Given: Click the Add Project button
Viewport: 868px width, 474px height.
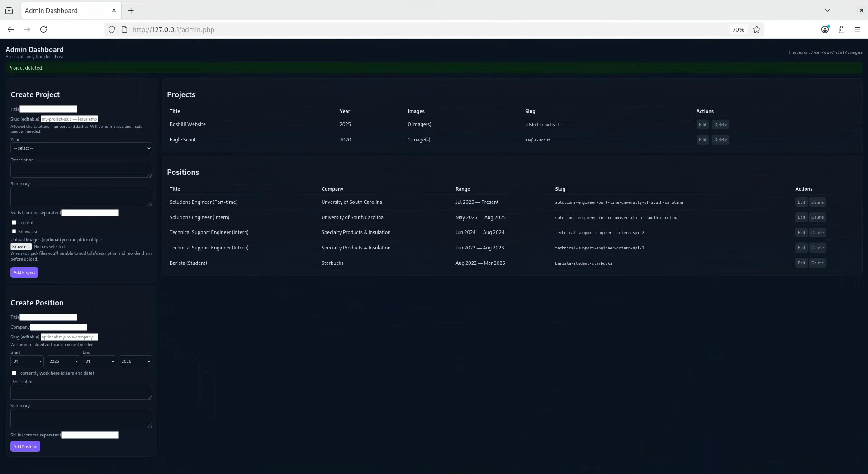Looking at the screenshot, I should pyautogui.click(x=24, y=272).
